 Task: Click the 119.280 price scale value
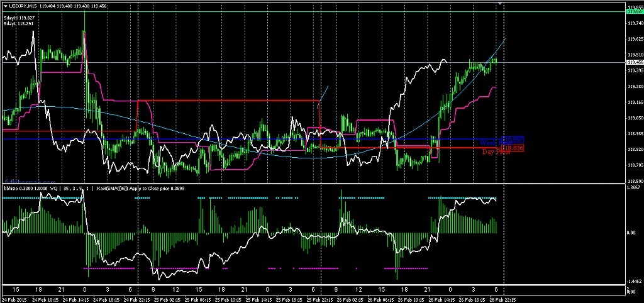point(635,87)
